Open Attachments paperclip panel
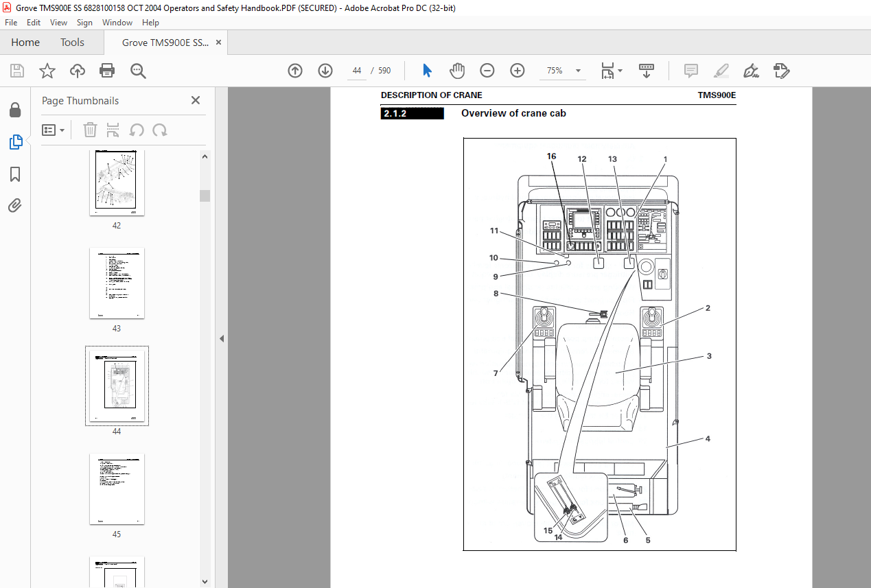This screenshot has width=871, height=588. [x=15, y=205]
